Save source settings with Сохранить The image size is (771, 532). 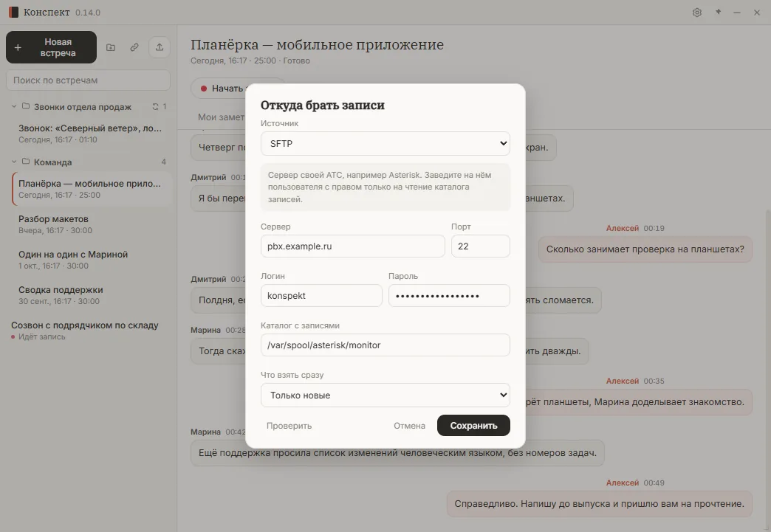(473, 426)
